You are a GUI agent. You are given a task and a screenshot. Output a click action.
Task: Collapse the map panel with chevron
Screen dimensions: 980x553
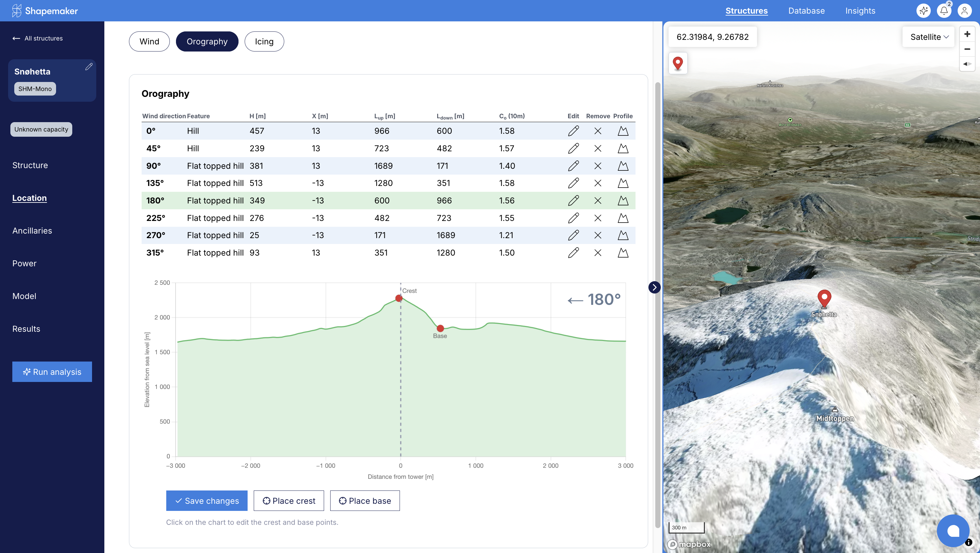pyautogui.click(x=654, y=287)
